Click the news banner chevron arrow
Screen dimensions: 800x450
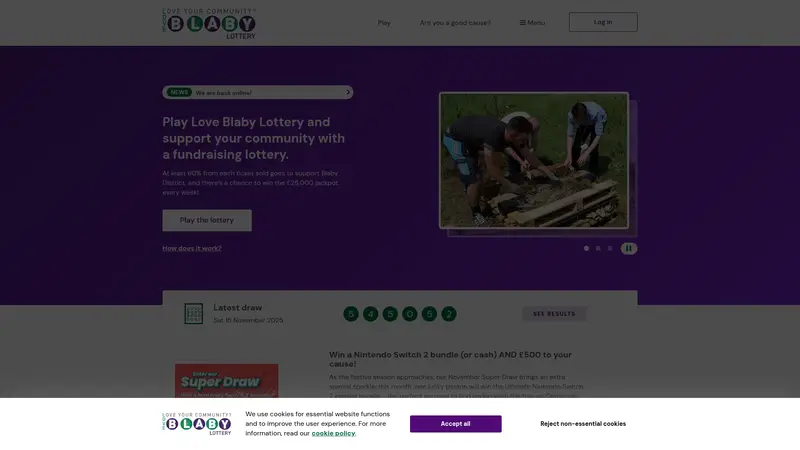[348, 92]
